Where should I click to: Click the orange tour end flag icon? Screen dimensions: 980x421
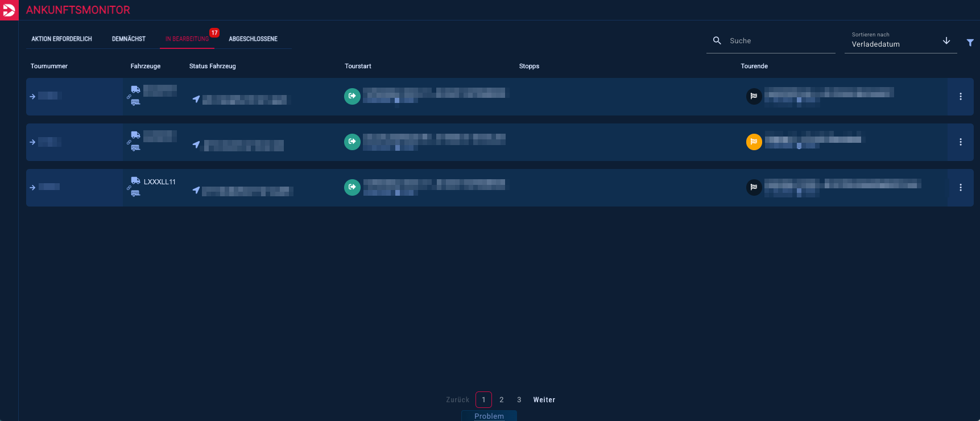click(754, 142)
